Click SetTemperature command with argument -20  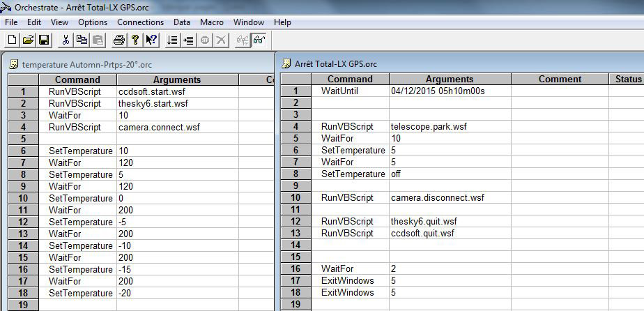77,293
